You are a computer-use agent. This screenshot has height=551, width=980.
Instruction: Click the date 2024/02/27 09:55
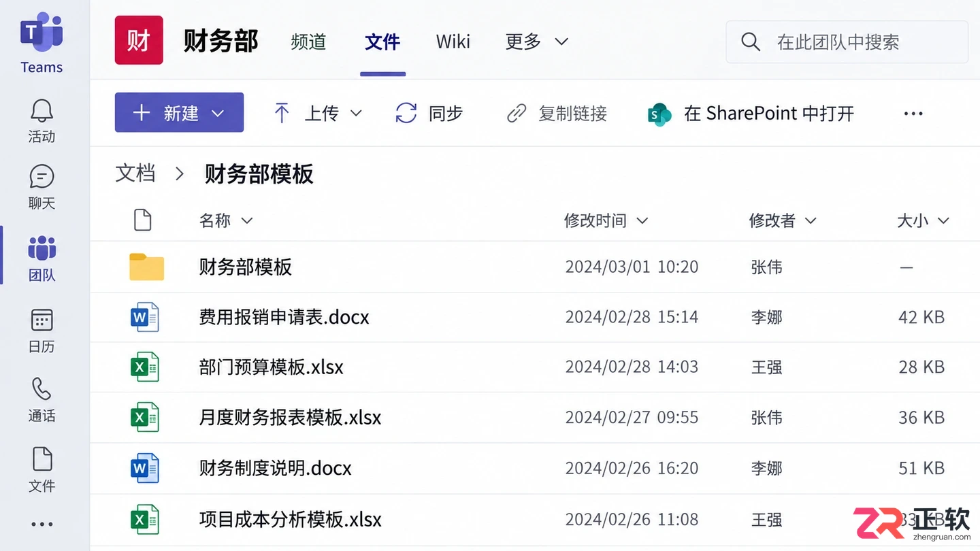632,418
